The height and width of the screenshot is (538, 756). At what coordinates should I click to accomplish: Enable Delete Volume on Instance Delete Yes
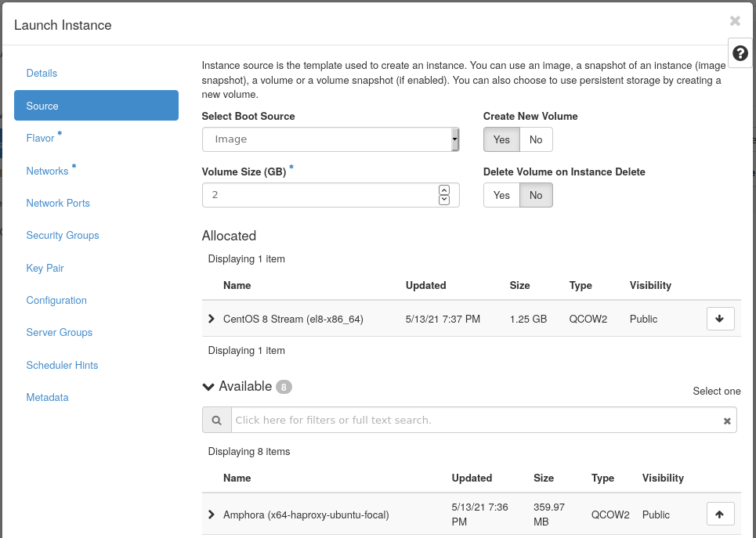(501, 195)
